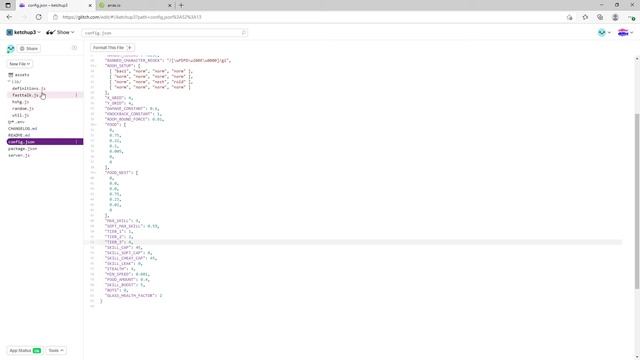Open server.js file
The image size is (640, 360).
(x=19, y=155)
